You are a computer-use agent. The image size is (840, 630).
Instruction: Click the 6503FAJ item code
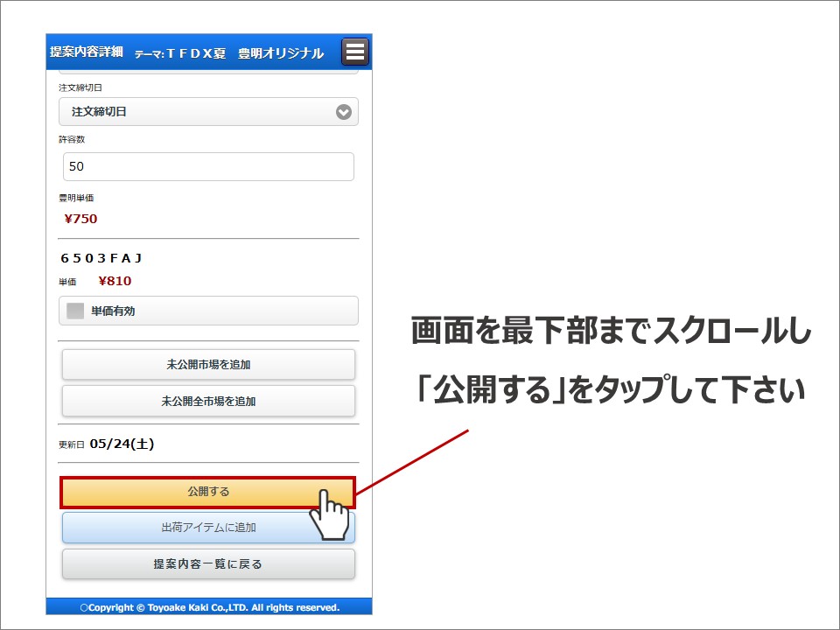click(x=101, y=258)
